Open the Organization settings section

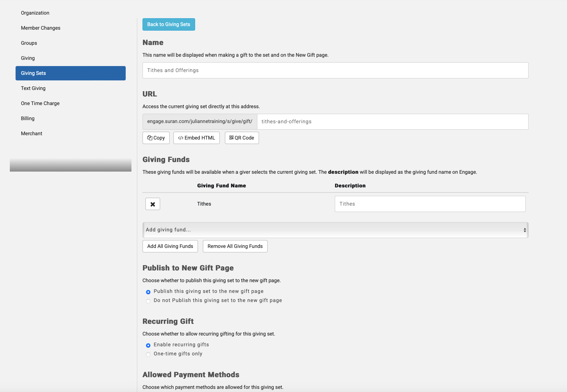click(35, 13)
